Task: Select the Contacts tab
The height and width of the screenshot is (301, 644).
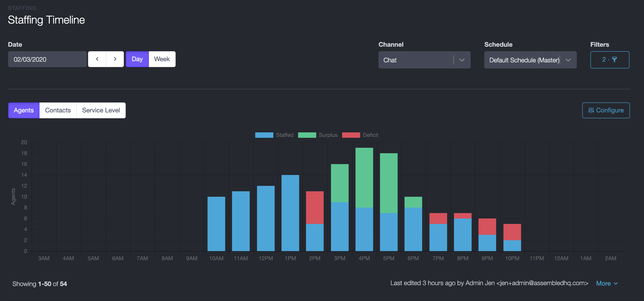Action: pyautogui.click(x=58, y=110)
